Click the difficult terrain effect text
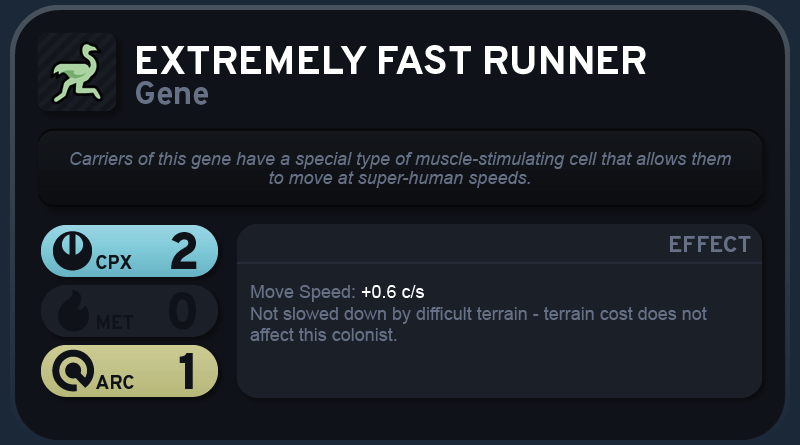800x445 pixels. [478, 324]
